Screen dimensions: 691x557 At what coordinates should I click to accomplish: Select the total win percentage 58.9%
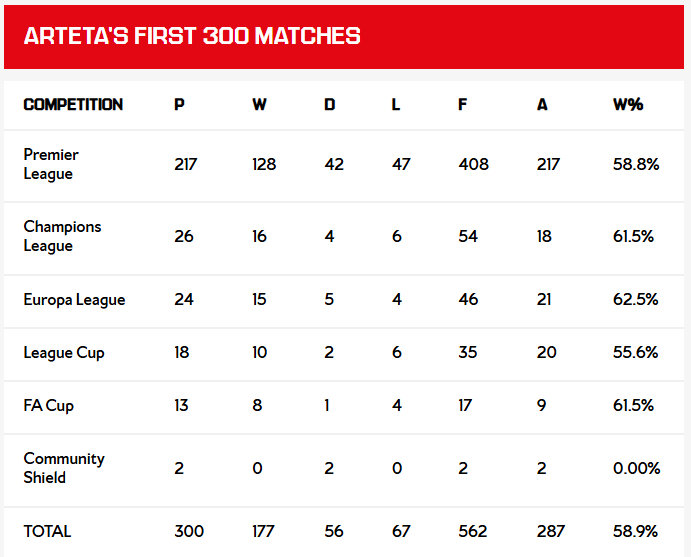click(x=635, y=531)
